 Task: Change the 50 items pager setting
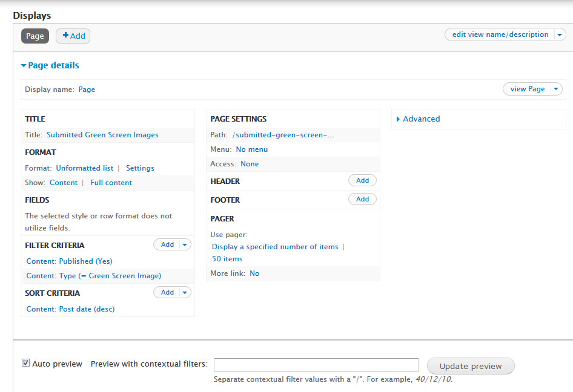pyautogui.click(x=227, y=259)
